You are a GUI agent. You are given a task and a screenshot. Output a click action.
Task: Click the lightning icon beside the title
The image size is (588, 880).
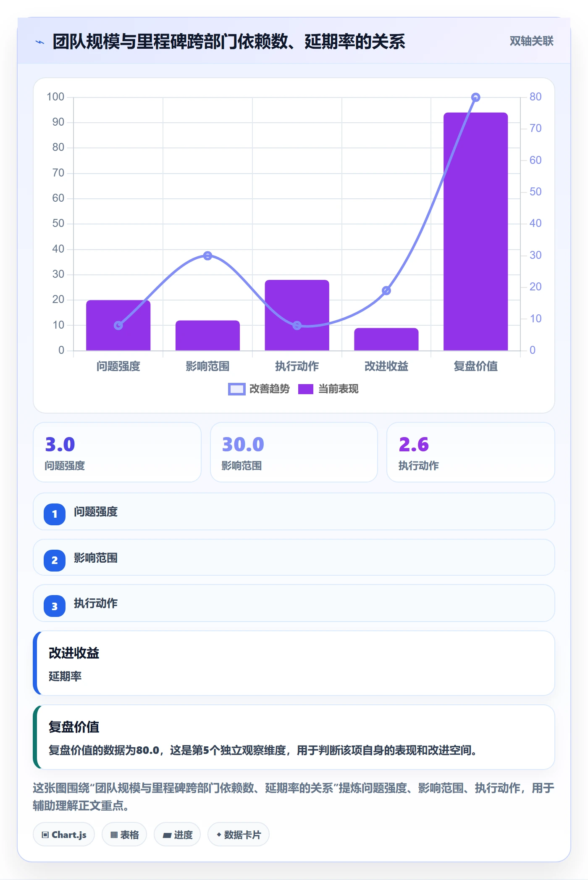click(40, 42)
